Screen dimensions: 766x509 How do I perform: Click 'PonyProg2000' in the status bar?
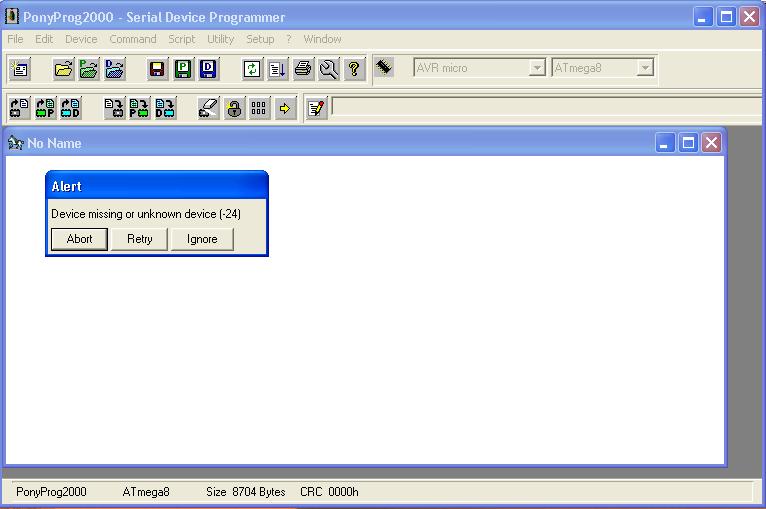pos(51,492)
